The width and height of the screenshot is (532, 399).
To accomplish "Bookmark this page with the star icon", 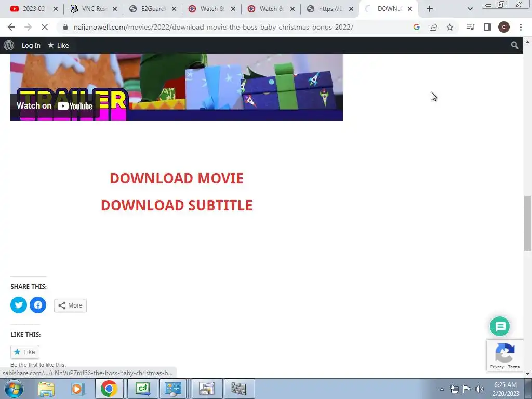I will click(450, 27).
